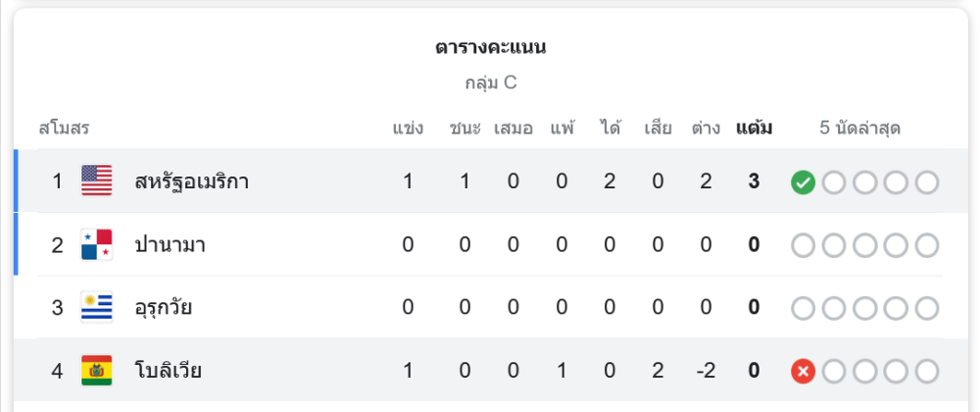
Task: Open the อุรุกวัย team link
Action: click(x=164, y=307)
